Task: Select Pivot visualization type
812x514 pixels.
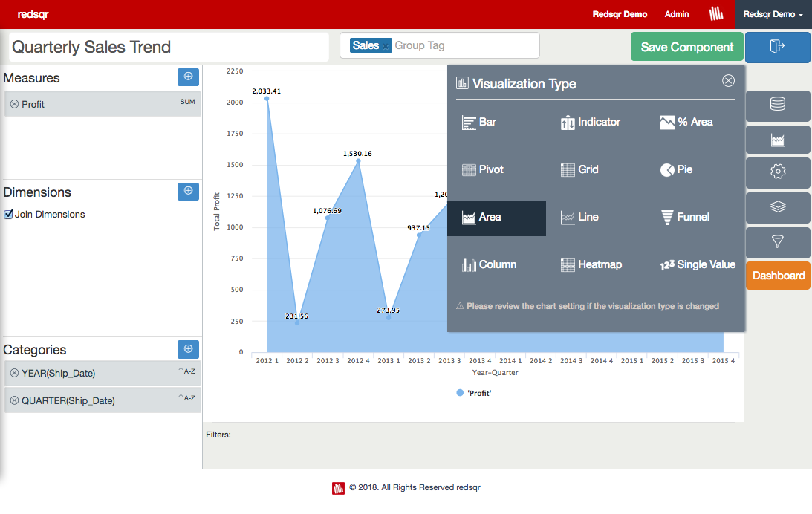Action: pyautogui.click(x=482, y=170)
